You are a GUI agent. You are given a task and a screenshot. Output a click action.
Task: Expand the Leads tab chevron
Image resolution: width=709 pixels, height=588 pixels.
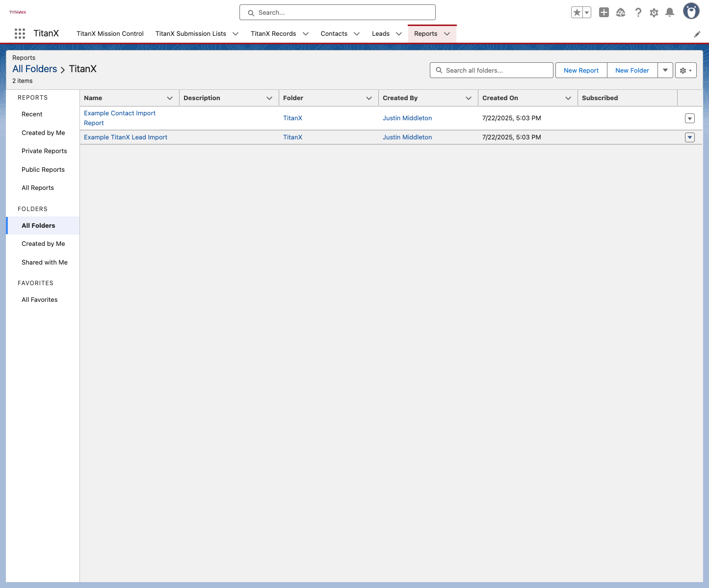[399, 34]
